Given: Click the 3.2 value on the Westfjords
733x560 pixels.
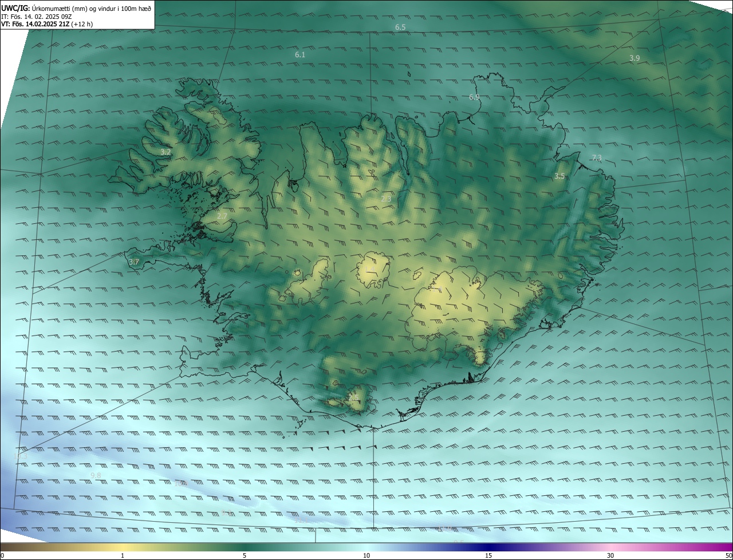Looking at the screenshot, I should point(165,152).
